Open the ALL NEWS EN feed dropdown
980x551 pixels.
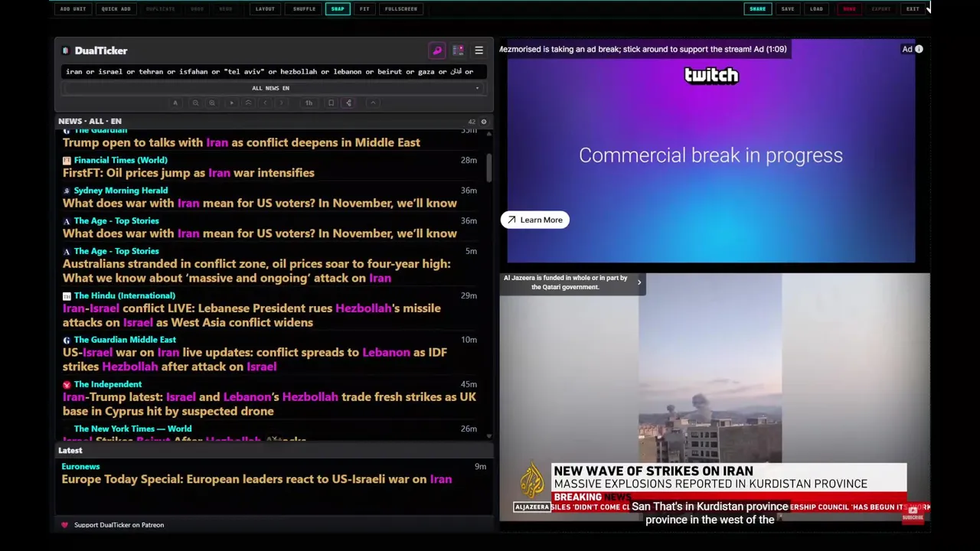click(273, 88)
